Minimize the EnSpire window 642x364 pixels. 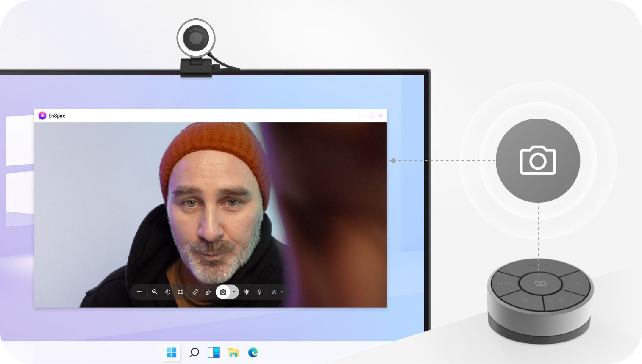click(363, 116)
